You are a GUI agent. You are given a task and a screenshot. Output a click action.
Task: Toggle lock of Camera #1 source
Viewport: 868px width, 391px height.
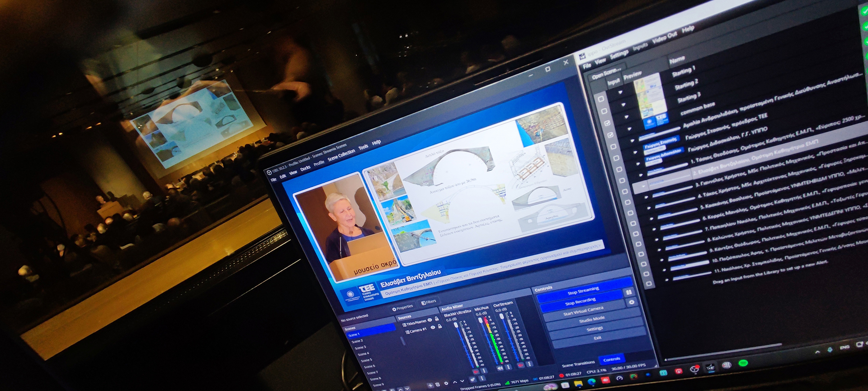pyautogui.click(x=440, y=326)
